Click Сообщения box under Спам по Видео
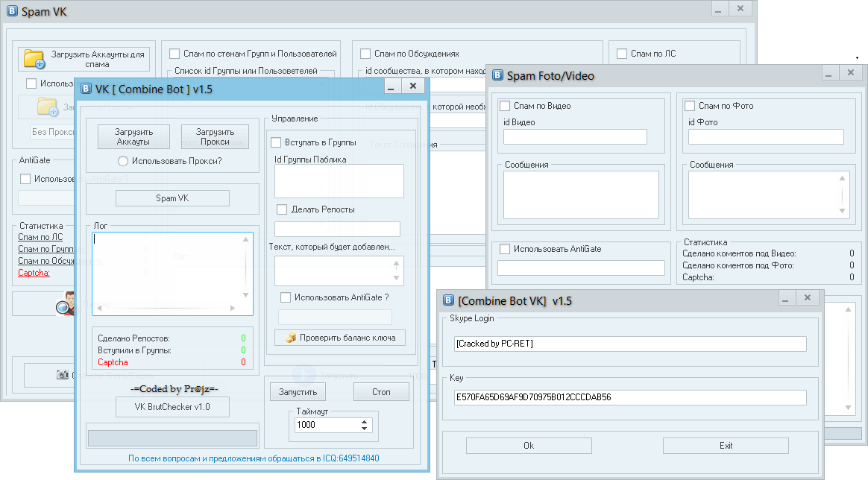This screenshot has height=480, width=868. click(x=581, y=195)
